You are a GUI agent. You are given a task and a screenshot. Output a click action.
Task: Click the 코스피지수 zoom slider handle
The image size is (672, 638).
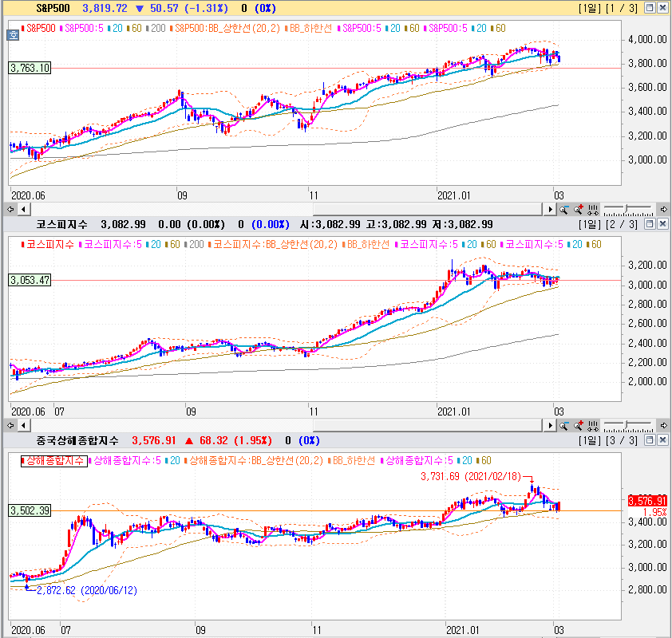pyautogui.click(x=627, y=425)
